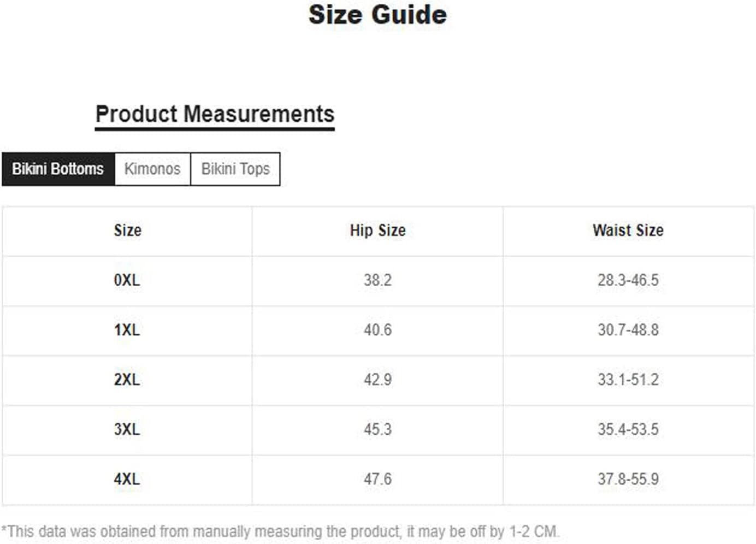Click the 37.8-55.9 waist size value
Image resolution: width=756 pixels, height=544 pixels.
(628, 479)
